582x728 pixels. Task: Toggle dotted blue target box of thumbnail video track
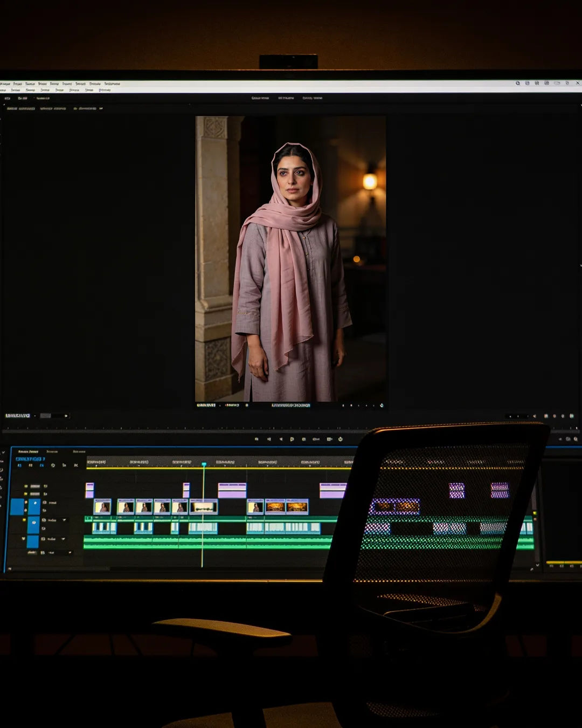click(x=34, y=506)
